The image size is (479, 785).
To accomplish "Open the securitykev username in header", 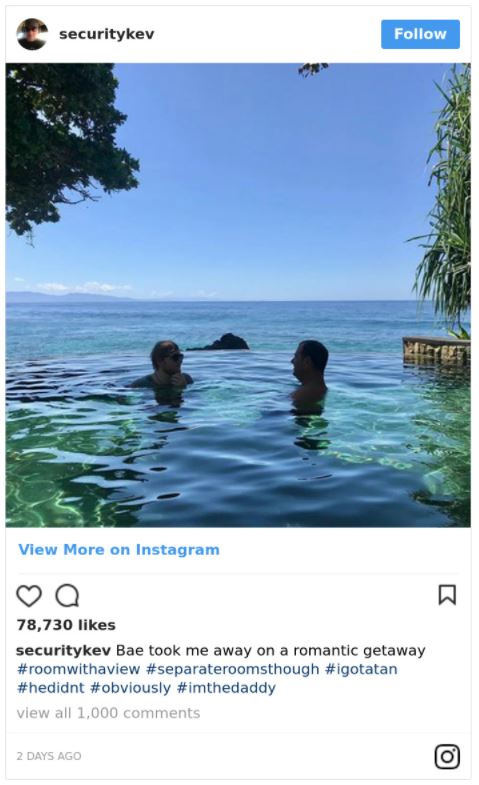I will (107, 34).
